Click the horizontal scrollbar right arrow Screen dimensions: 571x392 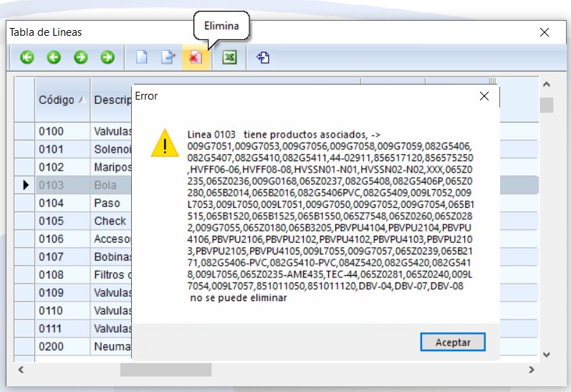tap(531, 370)
